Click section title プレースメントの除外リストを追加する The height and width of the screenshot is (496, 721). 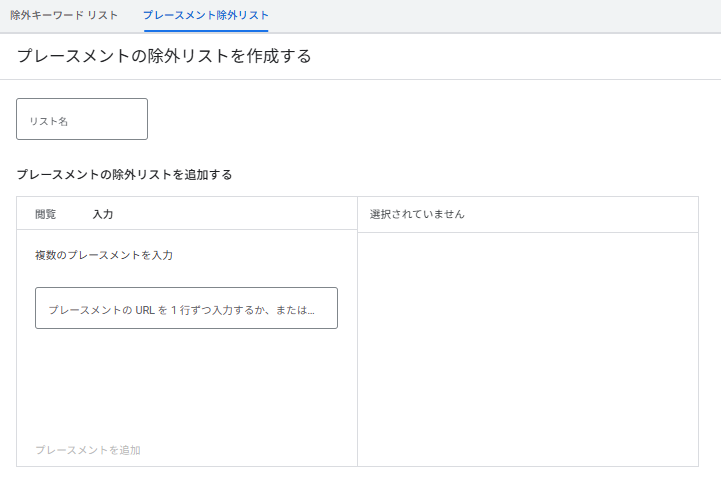[x=124, y=174]
